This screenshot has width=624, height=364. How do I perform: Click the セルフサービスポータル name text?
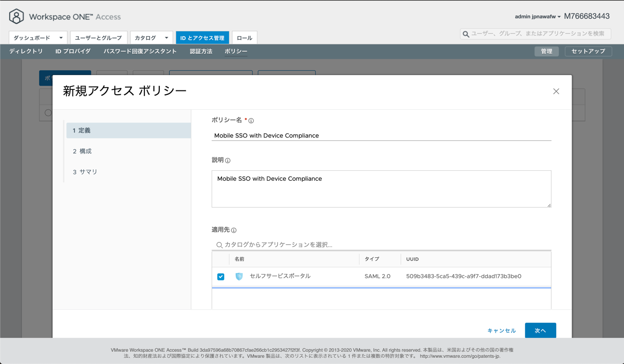[x=280, y=276]
